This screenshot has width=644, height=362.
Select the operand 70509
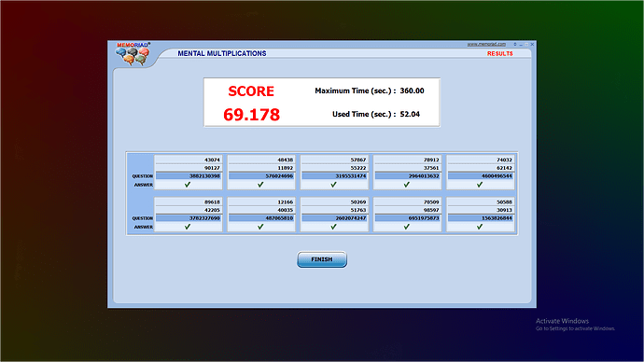click(431, 202)
